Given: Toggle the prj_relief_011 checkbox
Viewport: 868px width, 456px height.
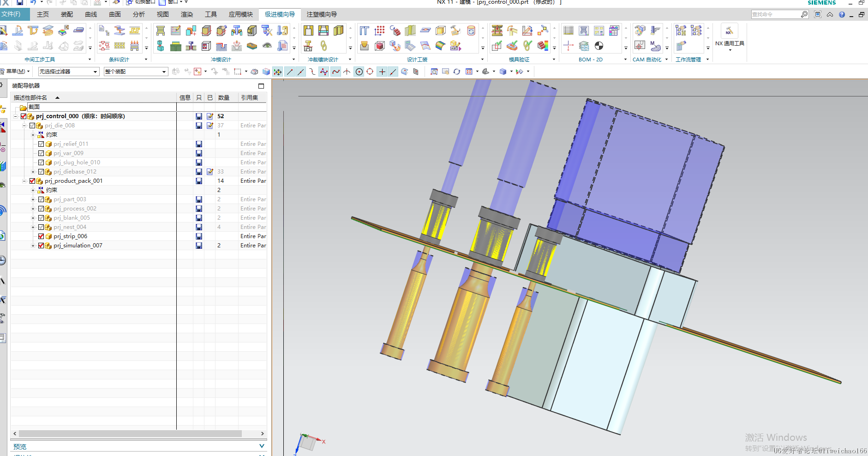Looking at the screenshot, I should coord(41,144).
